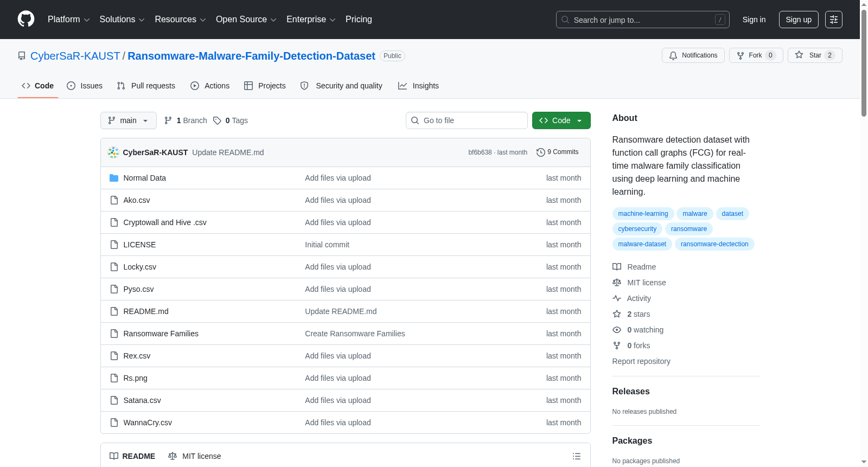The height and width of the screenshot is (467, 868).
Task: Select the README tab below file list
Action: click(x=132, y=456)
